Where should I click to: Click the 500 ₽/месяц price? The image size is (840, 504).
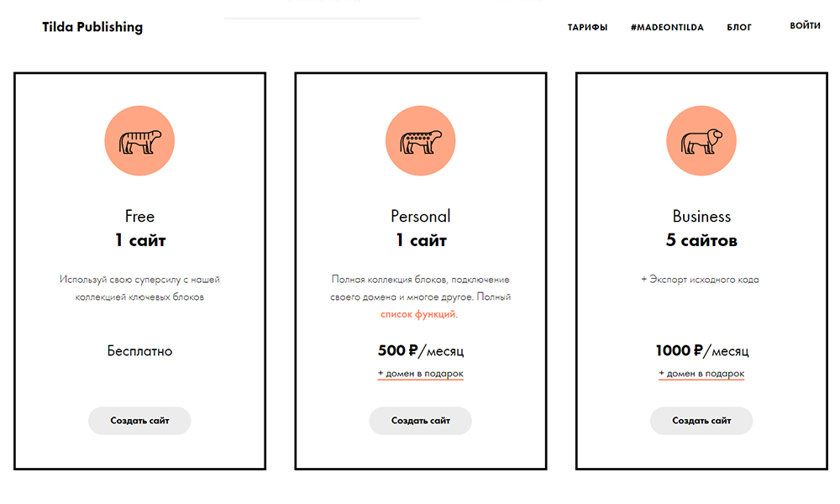click(x=420, y=350)
